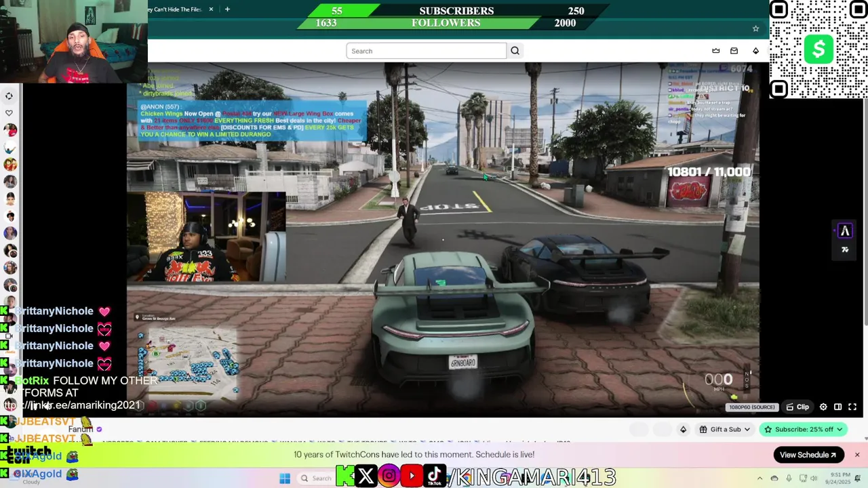This screenshot has height=488, width=868.
Task: Open the bits button beside Gift a Sub
Action: click(683, 429)
